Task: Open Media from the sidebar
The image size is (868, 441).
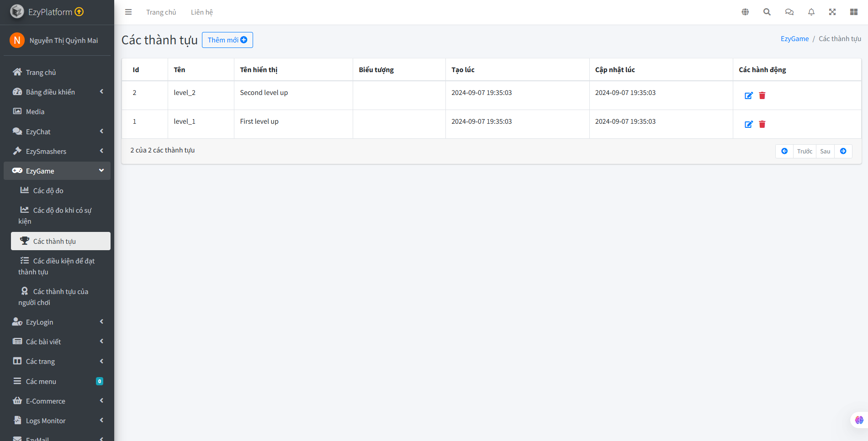Action: (x=35, y=111)
